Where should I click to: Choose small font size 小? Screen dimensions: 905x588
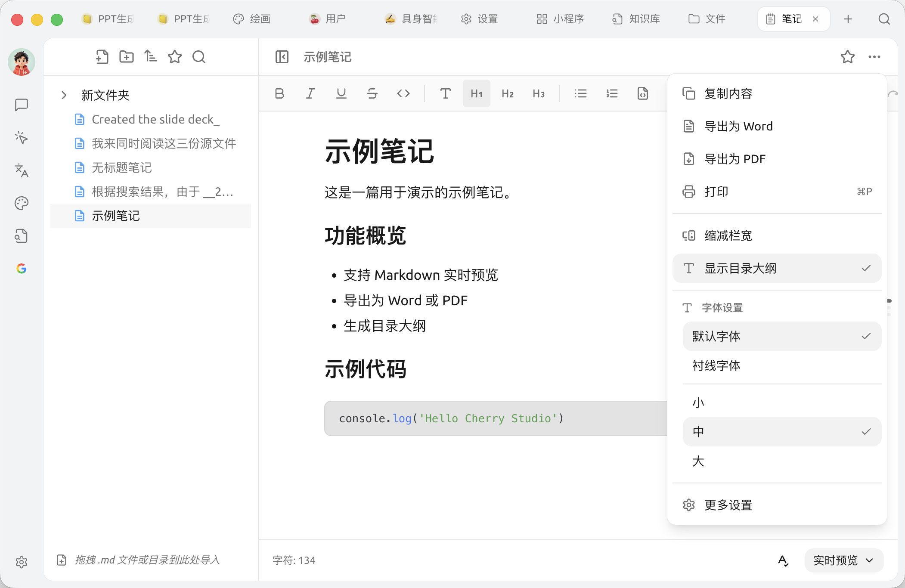pyautogui.click(x=782, y=402)
